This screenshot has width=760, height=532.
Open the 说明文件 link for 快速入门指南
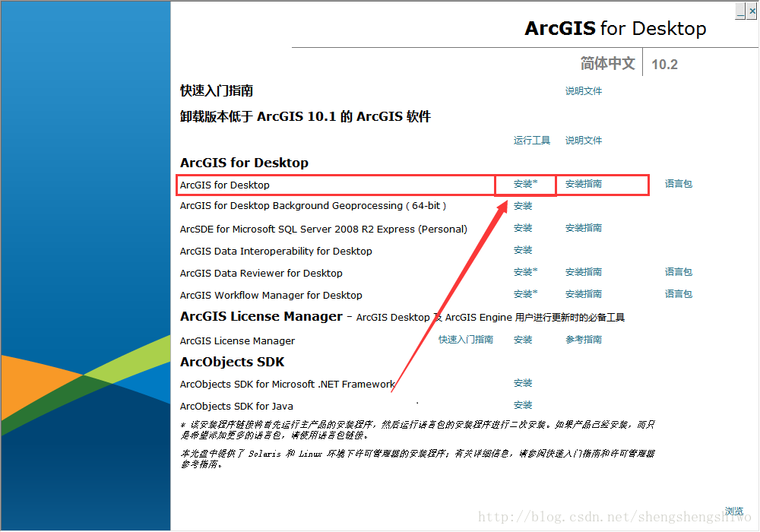(x=584, y=91)
